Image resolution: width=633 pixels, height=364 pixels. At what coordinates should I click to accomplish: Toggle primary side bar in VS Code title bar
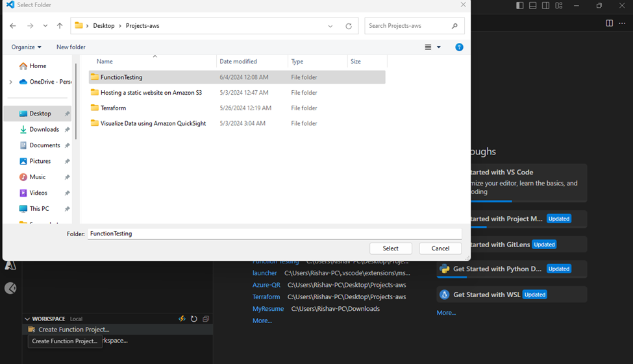pos(520,6)
